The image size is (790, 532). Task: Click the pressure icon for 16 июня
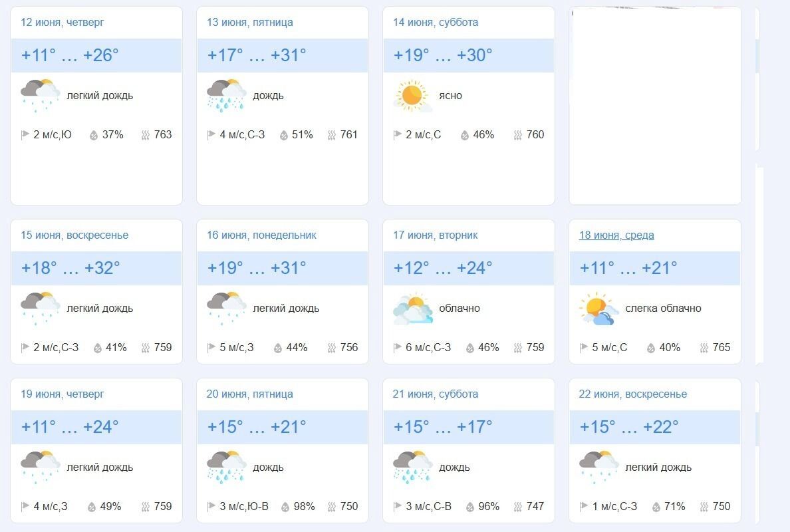click(x=331, y=348)
